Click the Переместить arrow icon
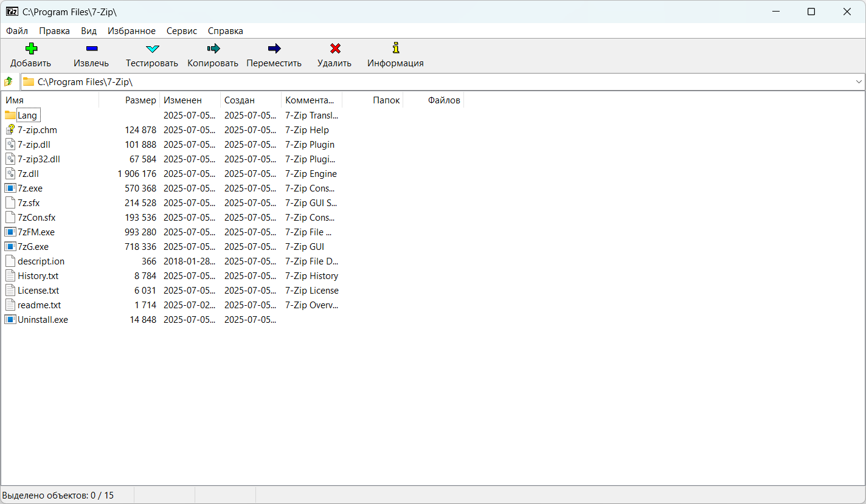This screenshot has height=504, width=866. [x=274, y=49]
